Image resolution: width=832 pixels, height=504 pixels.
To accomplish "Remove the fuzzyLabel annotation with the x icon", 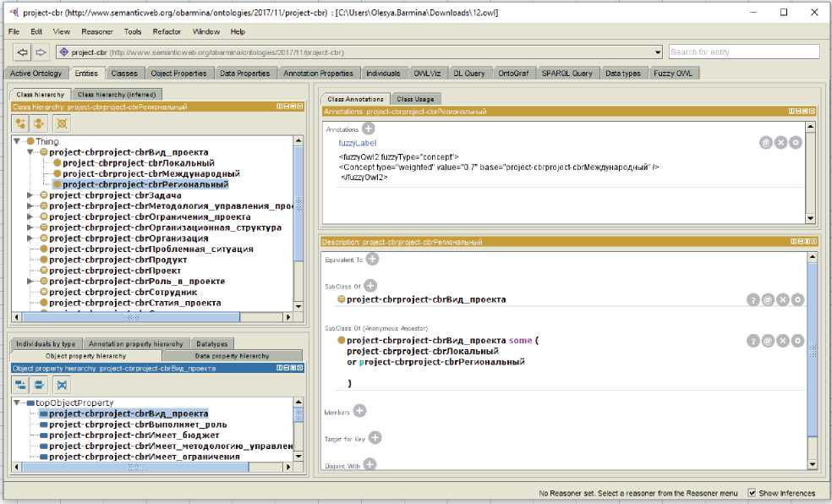I will [780, 143].
